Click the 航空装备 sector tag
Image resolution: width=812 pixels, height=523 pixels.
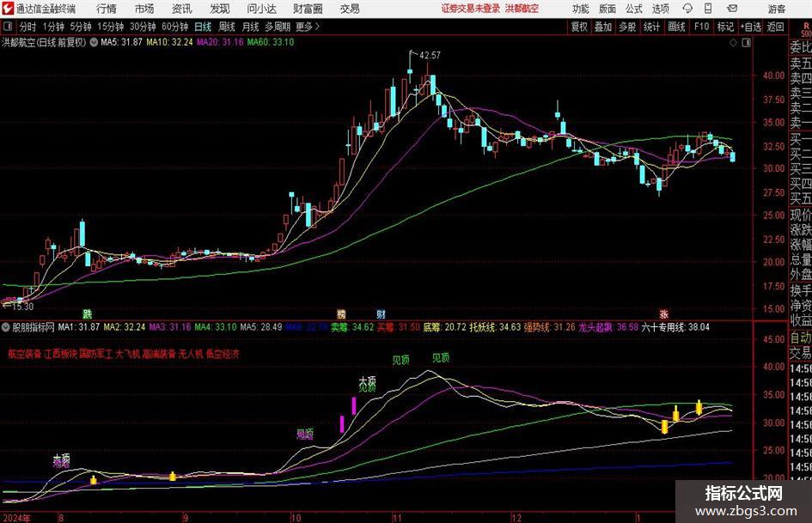[x=24, y=354]
